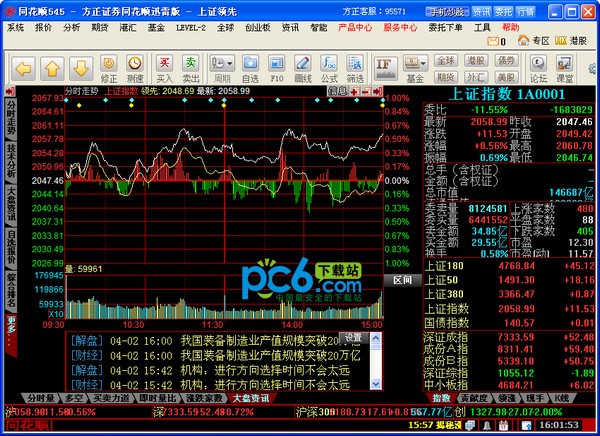The image size is (600, 436).
Task: Open the 委托下单 menu
Action: click(x=445, y=28)
